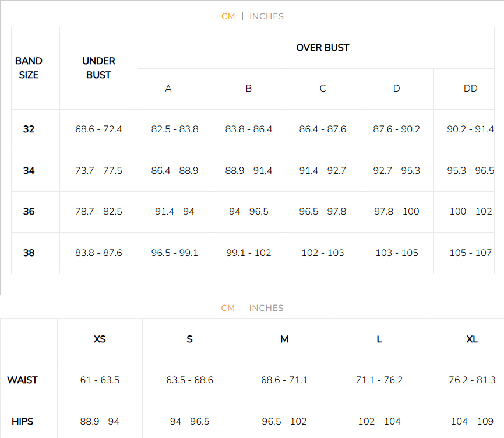Switch bra size chart to INCHES
Viewport: 504px width, 438px height.
(266, 16)
